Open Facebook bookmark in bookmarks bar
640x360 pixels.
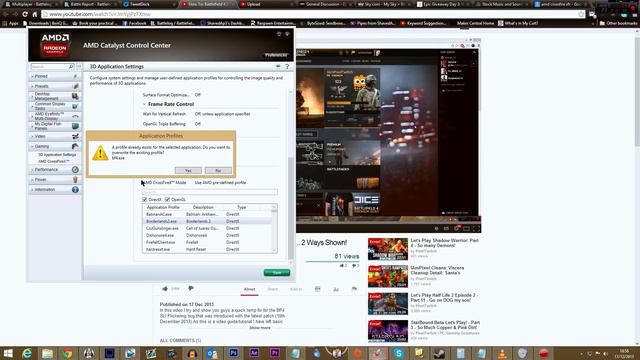point(134,23)
